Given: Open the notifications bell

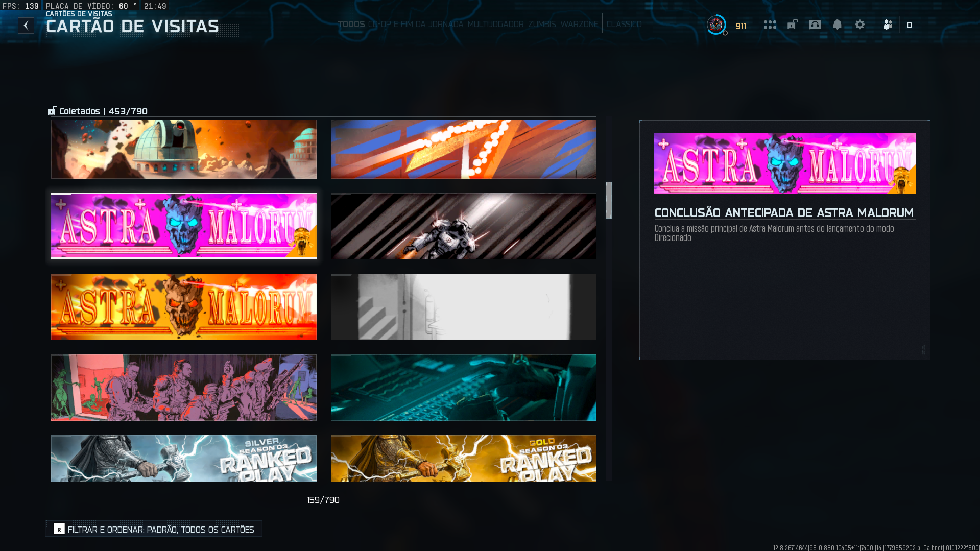Looking at the screenshot, I should [x=837, y=25].
